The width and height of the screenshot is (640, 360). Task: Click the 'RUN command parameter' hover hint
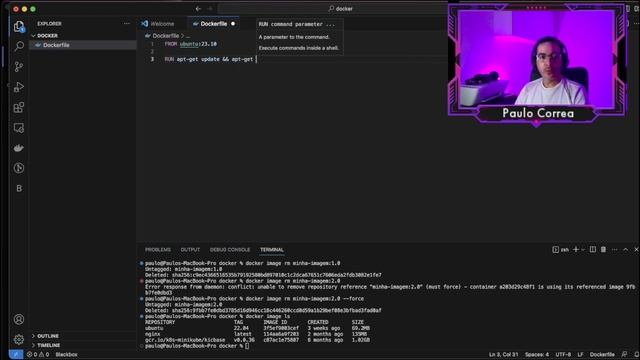(296, 24)
